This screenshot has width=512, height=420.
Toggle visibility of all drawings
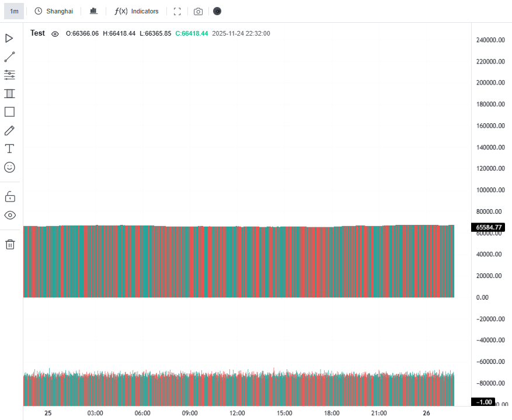(x=10, y=215)
